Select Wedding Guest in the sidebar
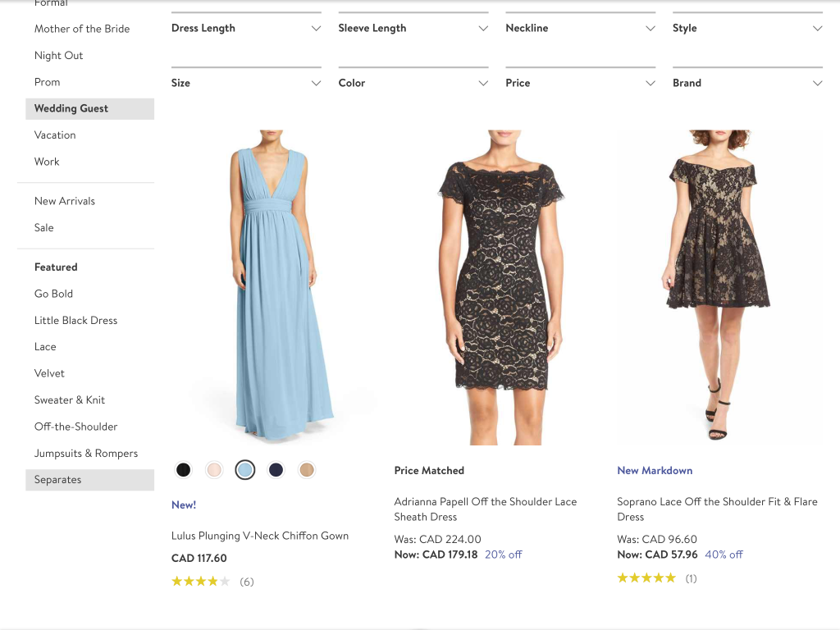840x630 pixels. 71,108
